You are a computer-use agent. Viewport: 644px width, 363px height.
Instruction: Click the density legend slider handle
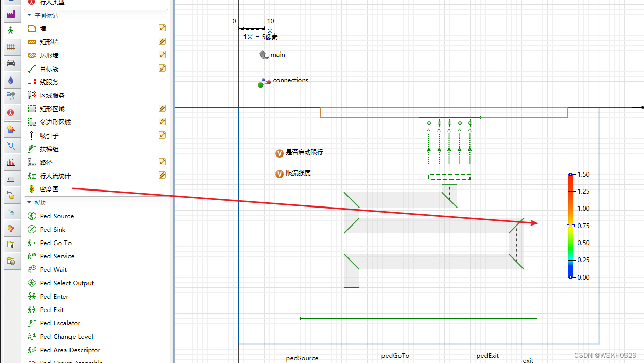click(570, 226)
